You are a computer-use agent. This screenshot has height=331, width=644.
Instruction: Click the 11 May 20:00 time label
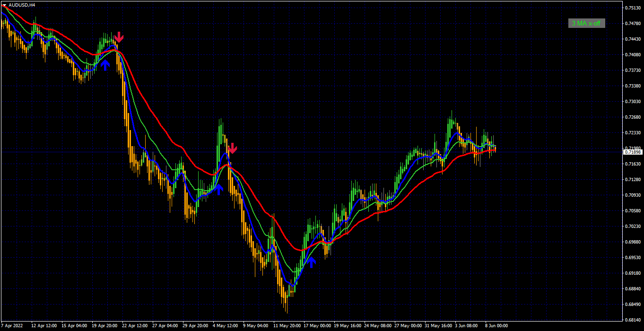click(286, 326)
